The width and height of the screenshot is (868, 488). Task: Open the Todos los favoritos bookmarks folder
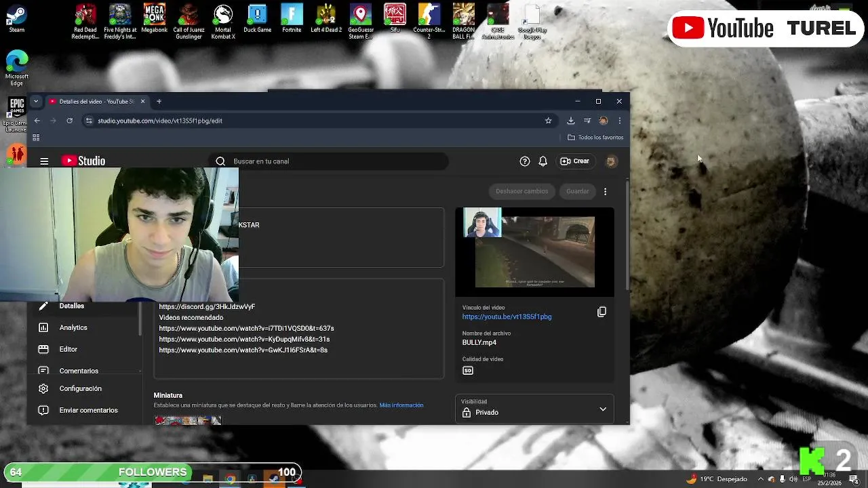click(595, 138)
